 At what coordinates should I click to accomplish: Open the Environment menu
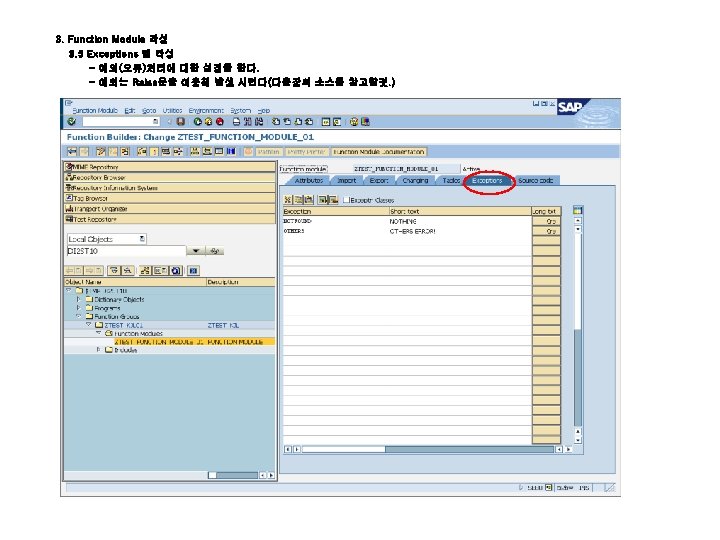click(206, 111)
